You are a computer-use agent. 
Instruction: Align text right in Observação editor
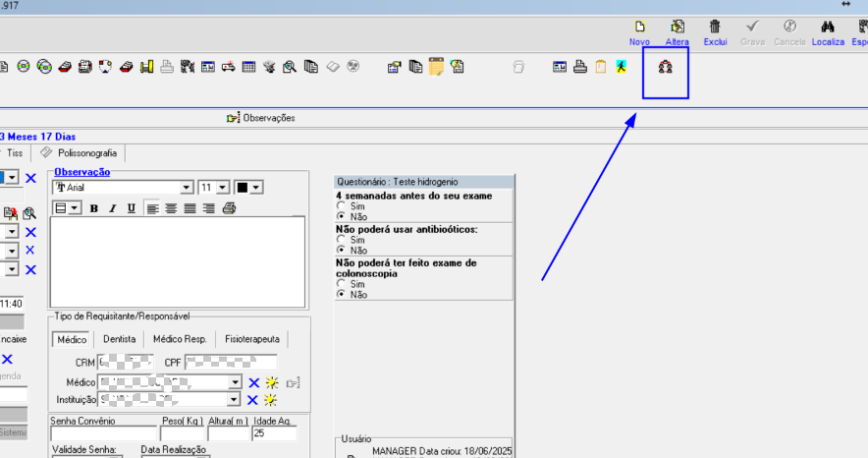209,208
